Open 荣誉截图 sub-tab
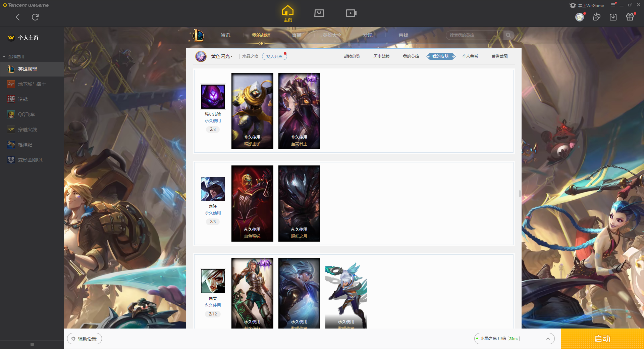Viewport: 644px width, 349px height. pos(499,56)
